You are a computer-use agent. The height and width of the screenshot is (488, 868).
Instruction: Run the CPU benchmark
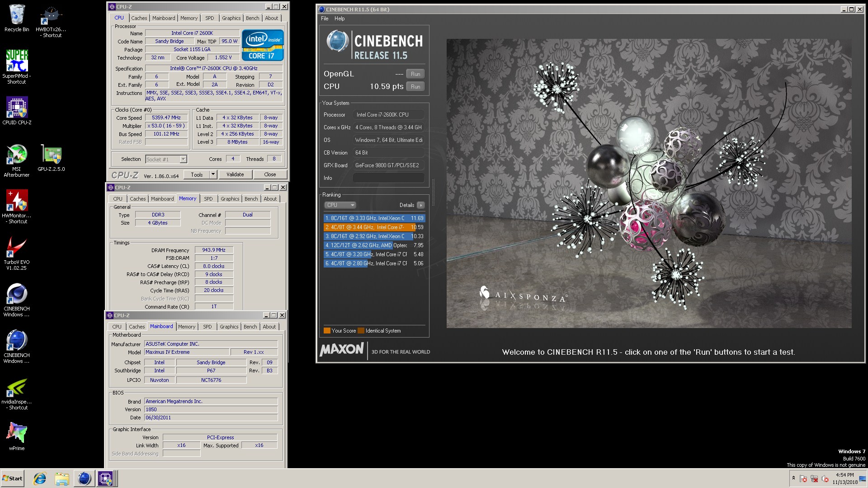[x=415, y=87]
